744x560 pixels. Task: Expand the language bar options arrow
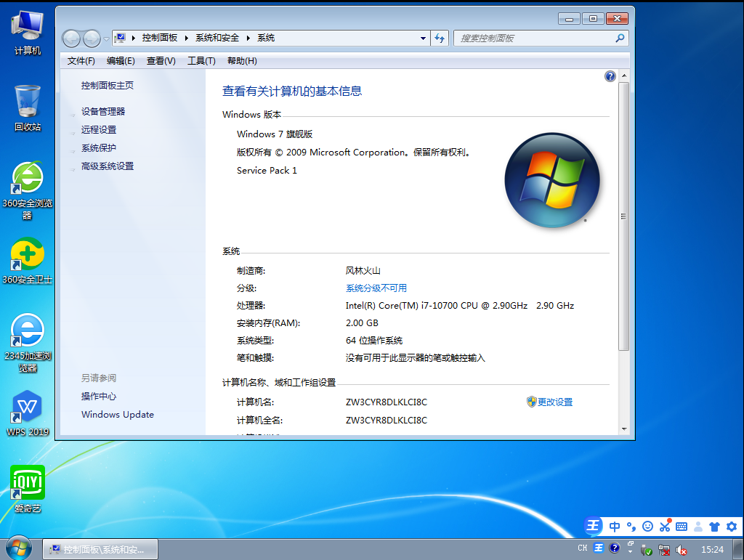click(630, 552)
